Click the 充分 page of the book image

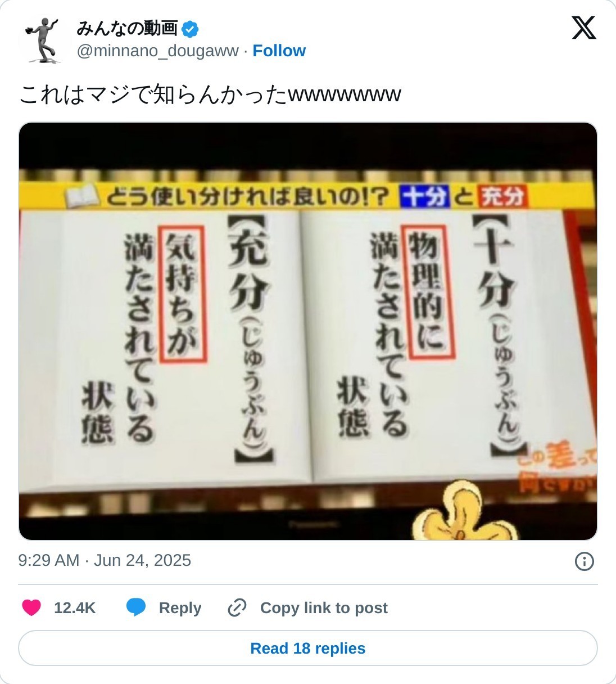pos(163,343)
